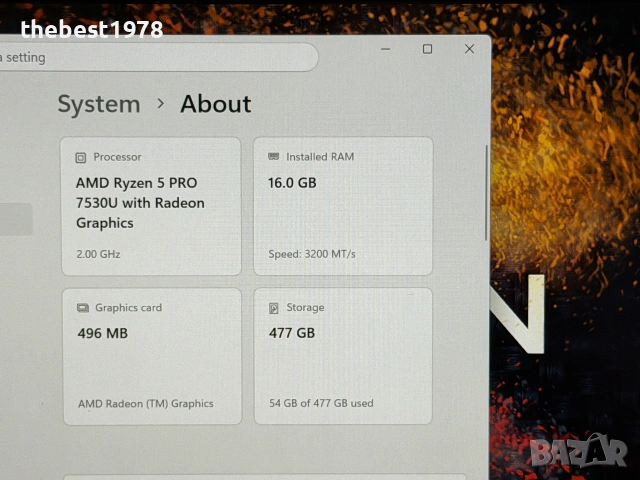Close the Settings window
This screenshot has width=640, height=480.
469,49
